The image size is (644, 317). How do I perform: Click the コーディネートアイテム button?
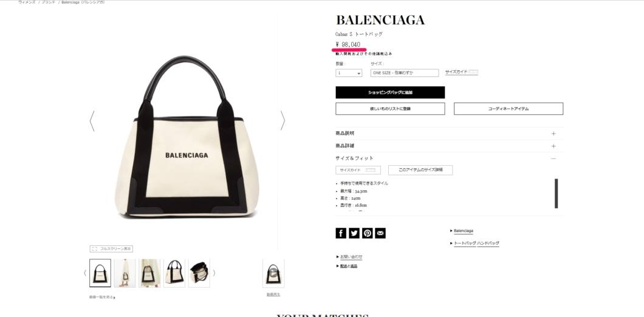[x=509, y=109]
